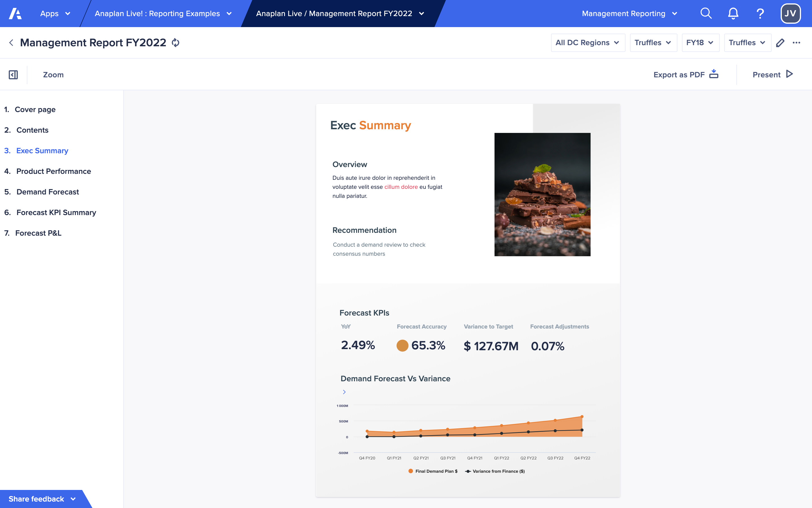Click the sidebar collapse panel icon
Screen dimensions: 812x508
click(x=13, y=75)
